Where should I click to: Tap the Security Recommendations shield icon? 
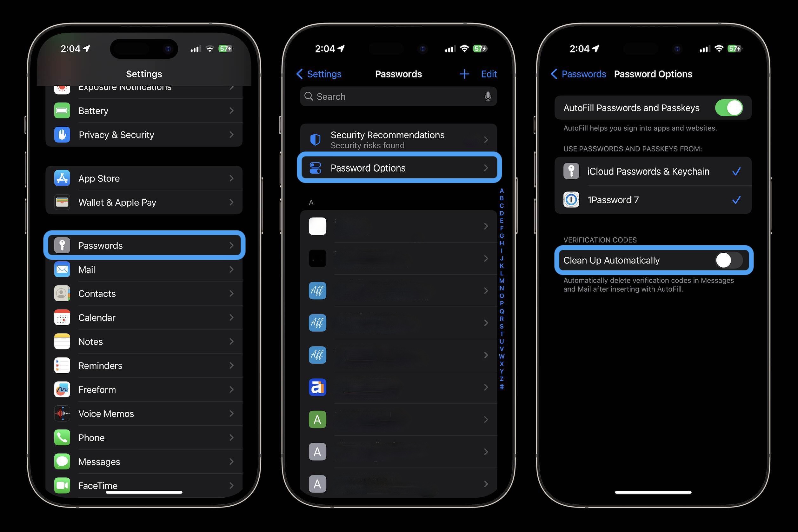[315, 139]
